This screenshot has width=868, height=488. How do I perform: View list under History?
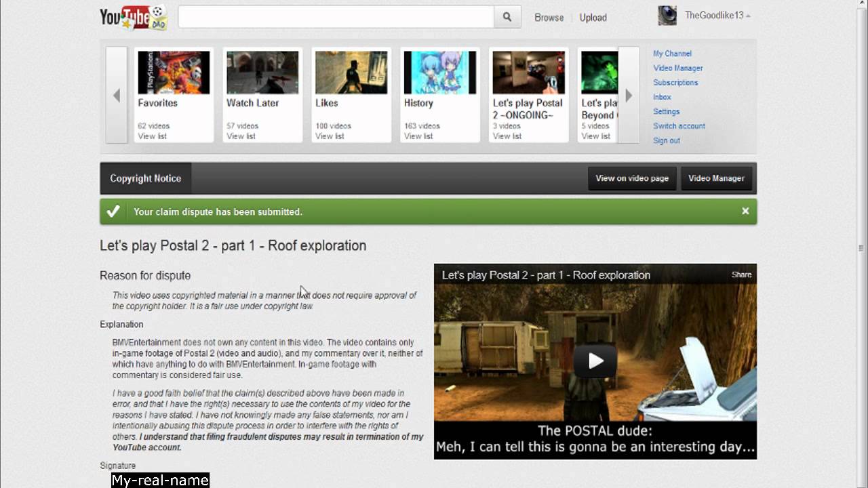(x=418, y=136)
